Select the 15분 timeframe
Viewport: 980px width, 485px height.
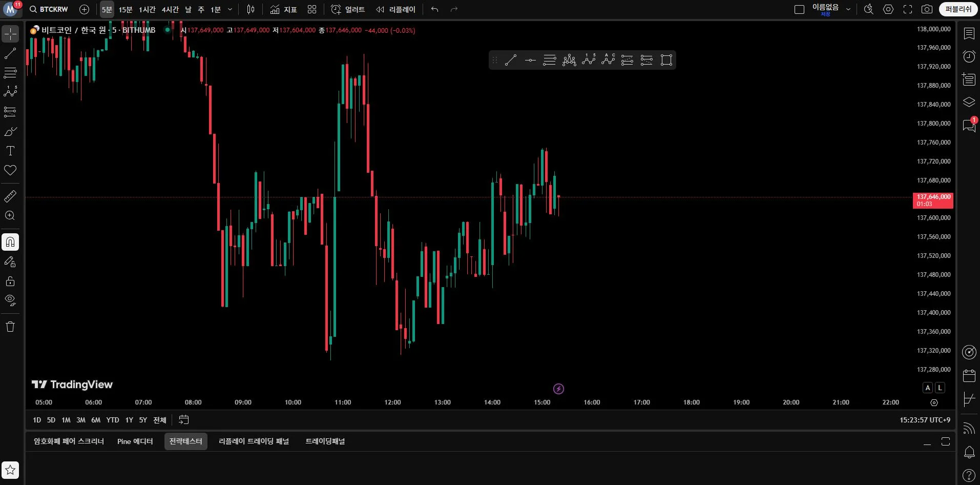pyautogui.click(x=126, y=9)
